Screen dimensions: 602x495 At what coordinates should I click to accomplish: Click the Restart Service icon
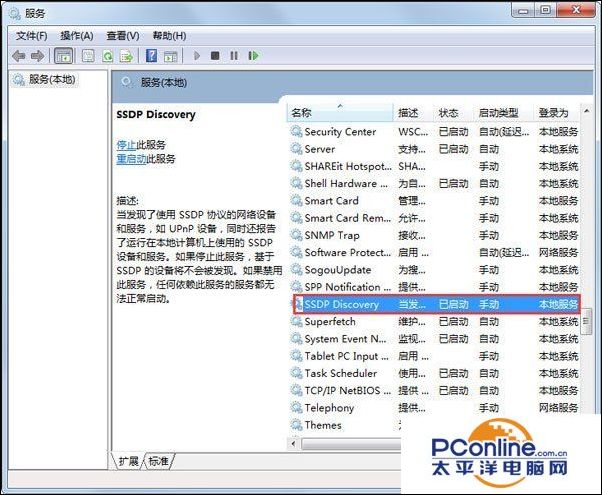tap(253, 56)
